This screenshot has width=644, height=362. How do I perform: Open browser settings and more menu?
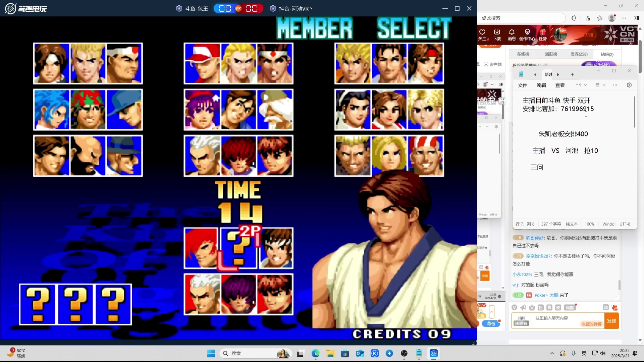coord(624,18)
